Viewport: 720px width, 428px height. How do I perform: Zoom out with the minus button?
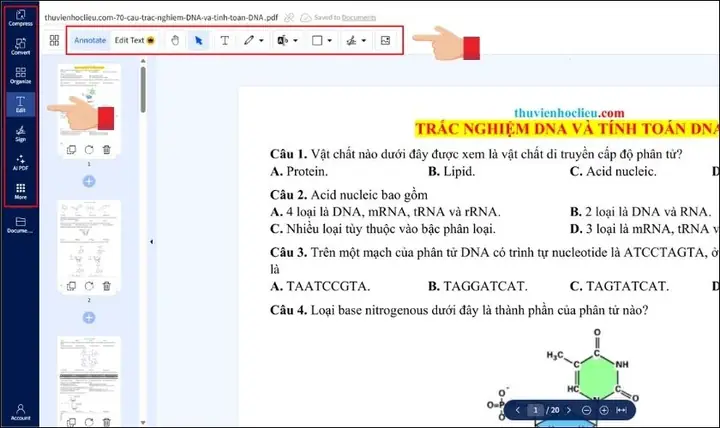point(586,410)
